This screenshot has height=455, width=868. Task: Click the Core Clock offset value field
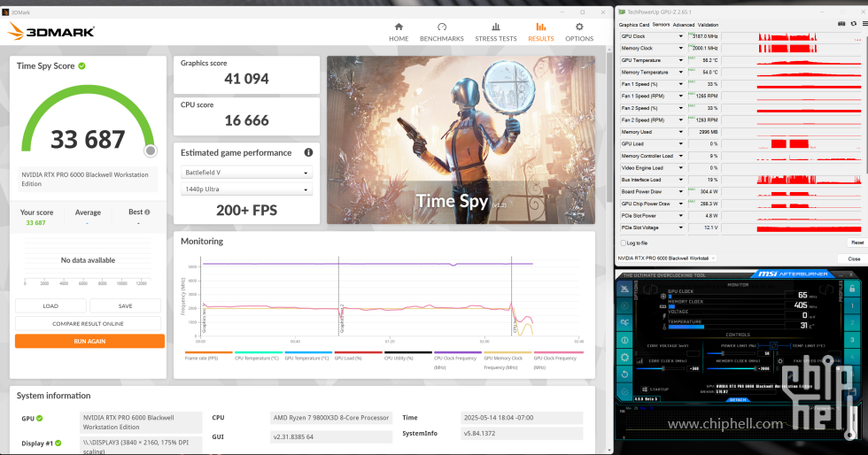click(693, 368)
